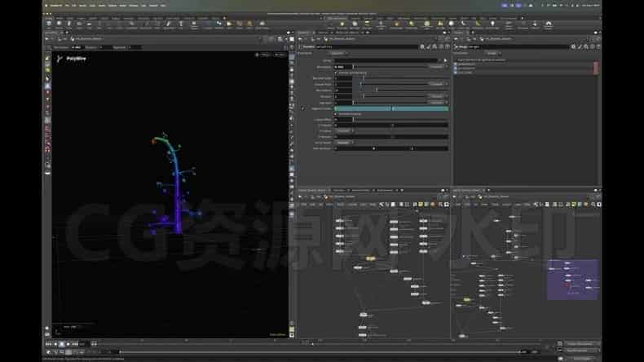Click the teal color ramp bar
Screen dimensions: 644x362
[391, 108]
